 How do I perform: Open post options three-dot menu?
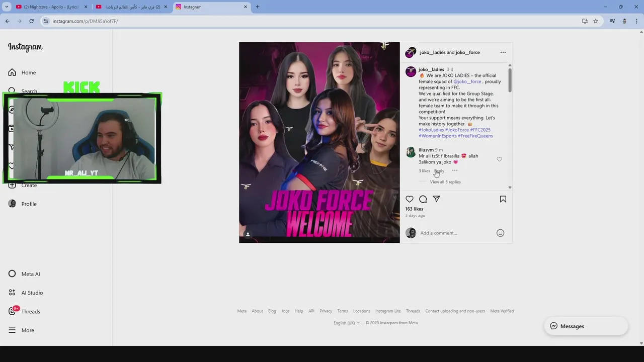pyautogui.click(x=503, y=52)
